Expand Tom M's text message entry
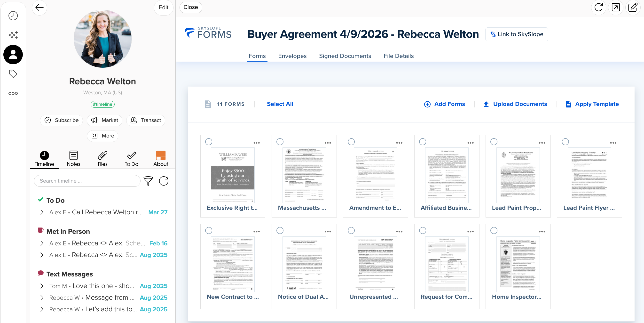The height and width of the screenshot is (323, 644). coord(42,286)
